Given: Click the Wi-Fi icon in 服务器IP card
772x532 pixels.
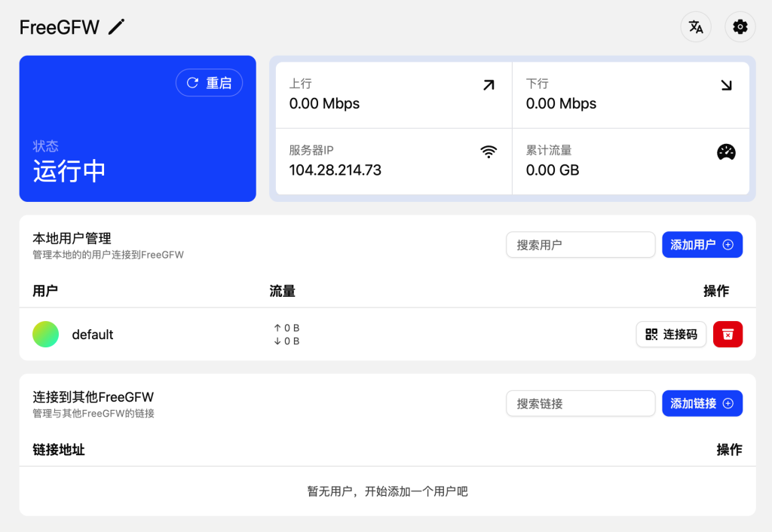Looking at the screenshot, I should point(489,151).
